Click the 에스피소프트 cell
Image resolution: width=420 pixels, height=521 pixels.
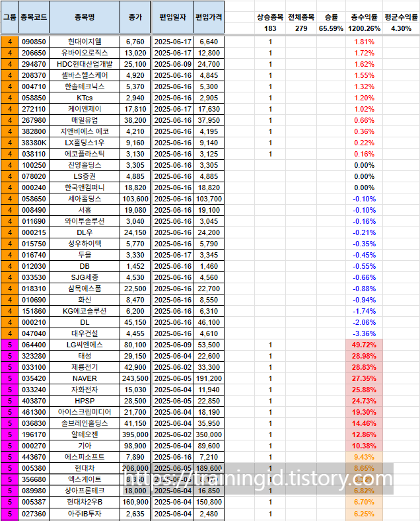click(x=85, y=457)
